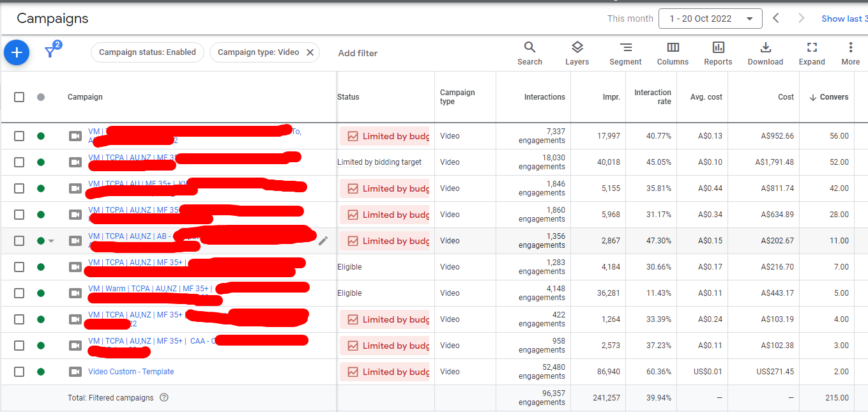Tick the select-all campaigns header checkbox
868x412 pixels.
pos(19,97)
